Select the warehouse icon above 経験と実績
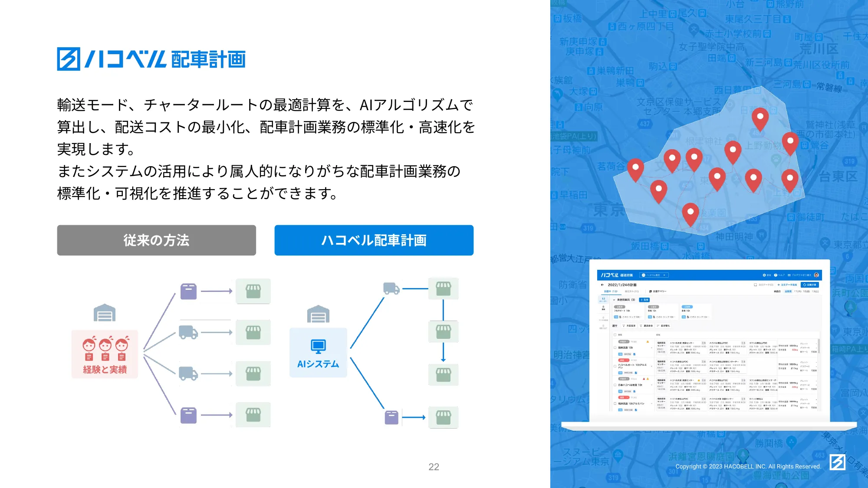This screenshot has width=868, height=488. click(105, 313)
